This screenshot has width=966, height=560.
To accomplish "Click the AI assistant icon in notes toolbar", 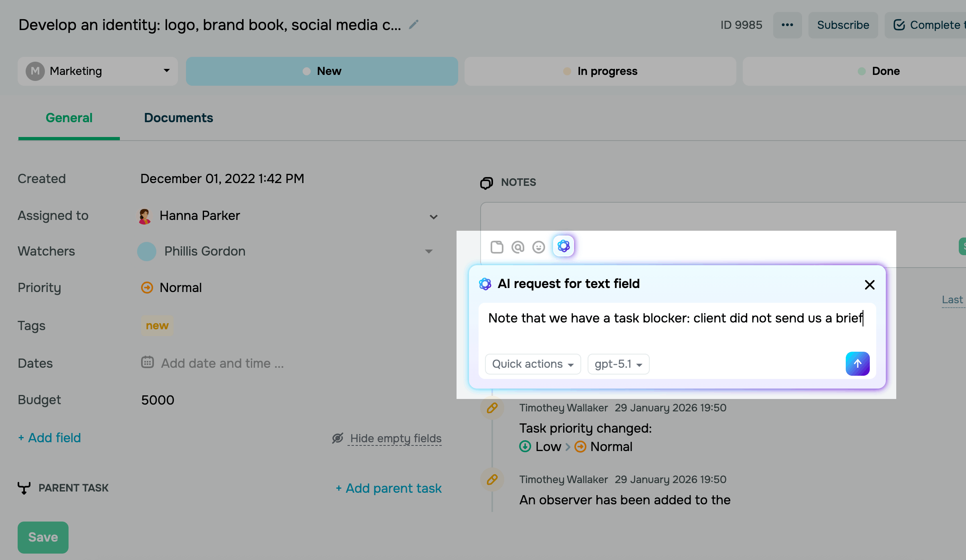I will (564, 246).
